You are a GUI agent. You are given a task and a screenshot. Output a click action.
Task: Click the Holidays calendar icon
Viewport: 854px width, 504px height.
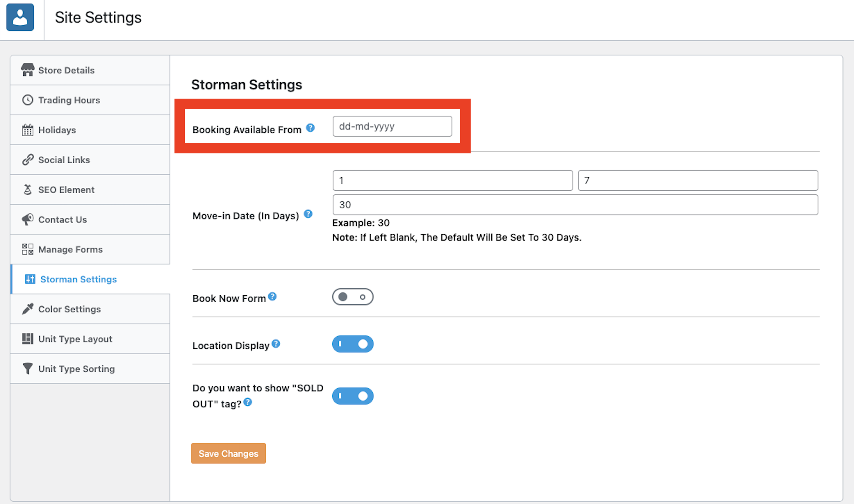pyautogui.click(x=28, y=130)
